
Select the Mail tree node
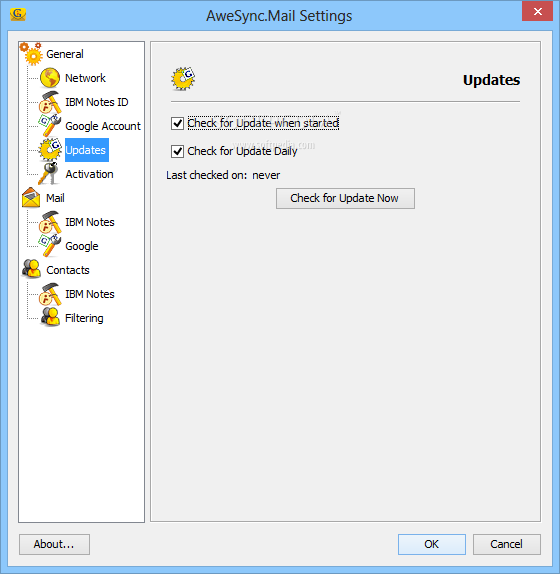(55, 198)
